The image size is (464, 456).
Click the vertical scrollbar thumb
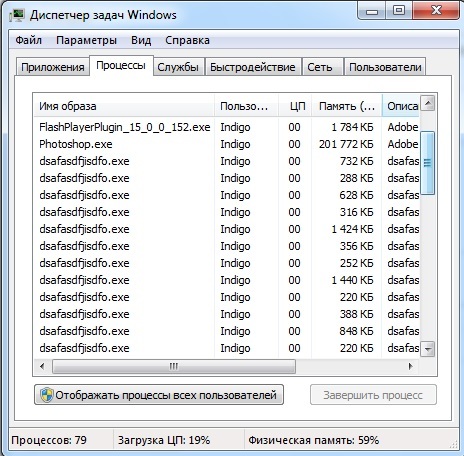coord(428,163)
